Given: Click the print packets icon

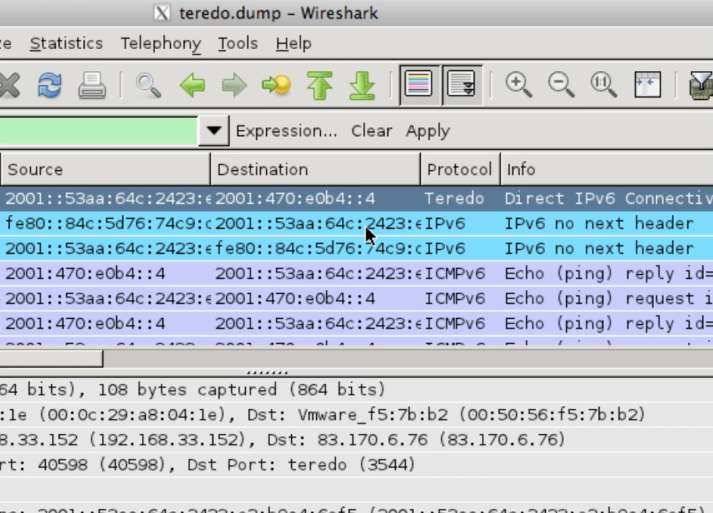Looking at the screenshot, I should pos(92,85).
